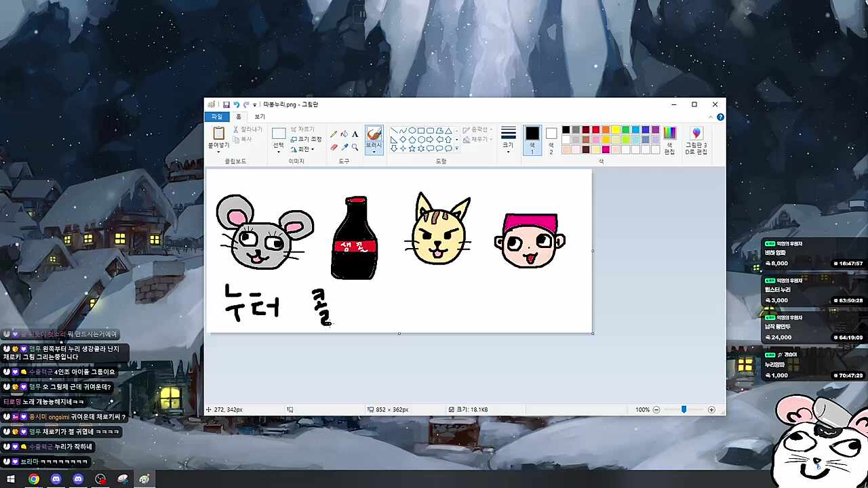
Task: Click the Redo arrow in title bar
Action: [246, 104]
